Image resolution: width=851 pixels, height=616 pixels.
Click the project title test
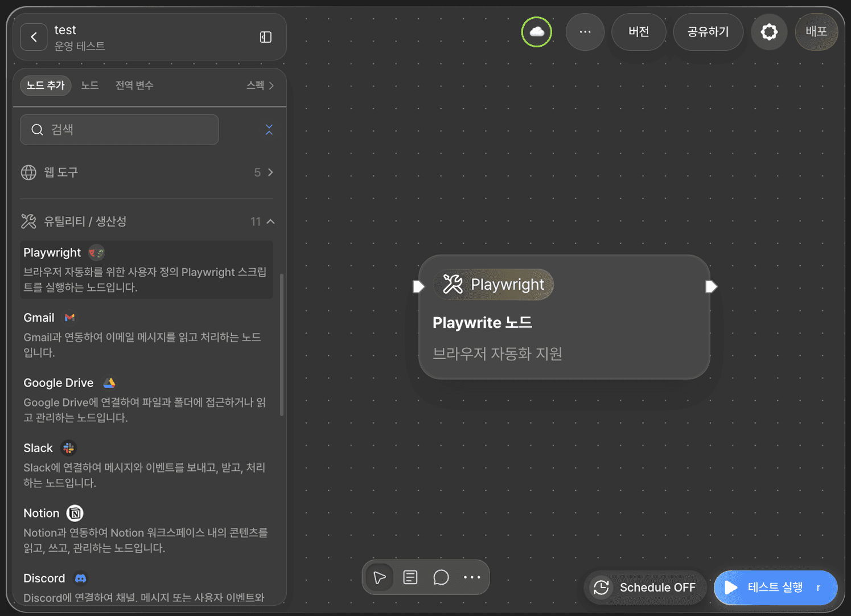click(65, 30)
